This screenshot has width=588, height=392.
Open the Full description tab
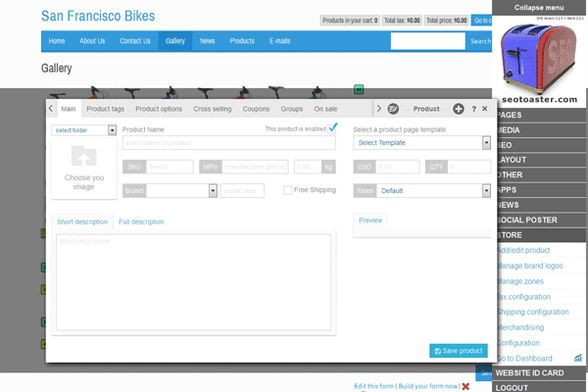click(x=141, y=221)
